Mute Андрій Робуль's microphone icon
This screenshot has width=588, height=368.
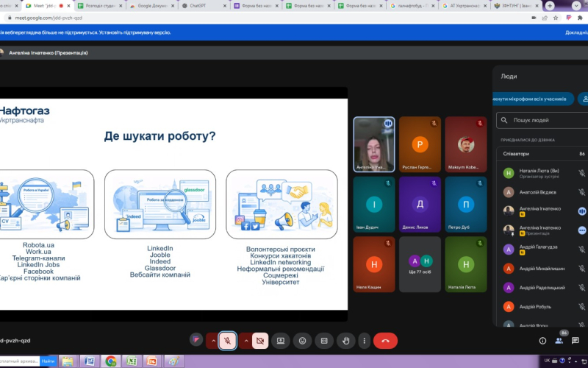pyautogui.click(x=581, y=307)
